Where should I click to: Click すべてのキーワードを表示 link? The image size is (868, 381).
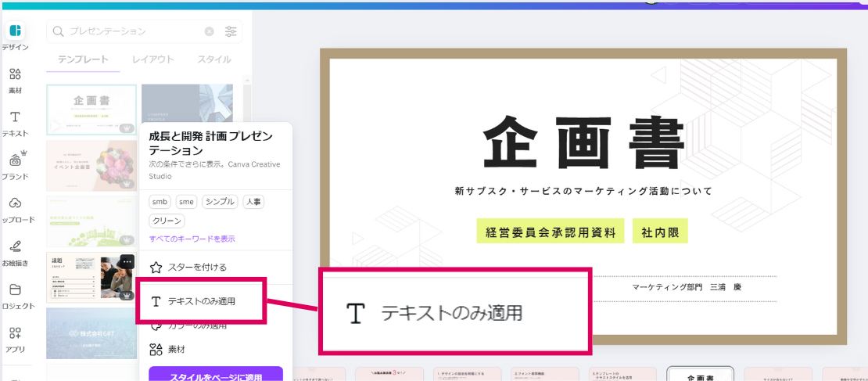tap(192, 239)
